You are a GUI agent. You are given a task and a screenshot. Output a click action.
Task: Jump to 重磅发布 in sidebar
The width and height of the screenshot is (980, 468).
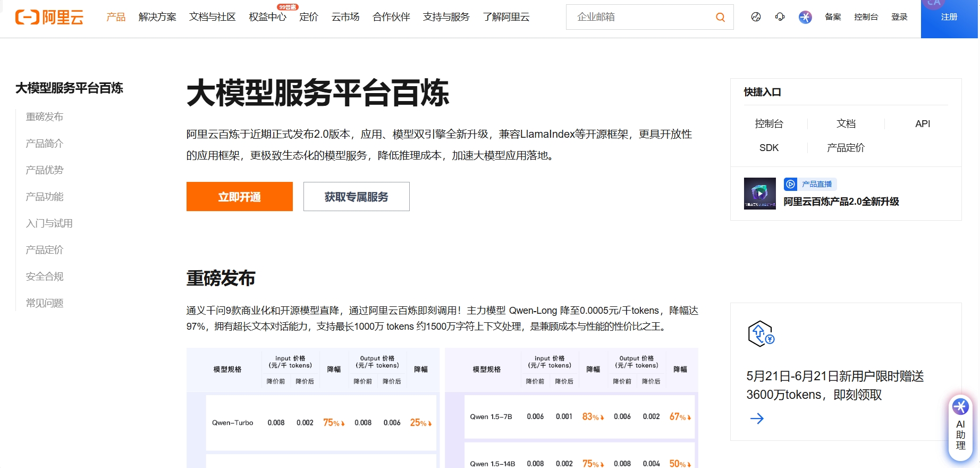45,116
